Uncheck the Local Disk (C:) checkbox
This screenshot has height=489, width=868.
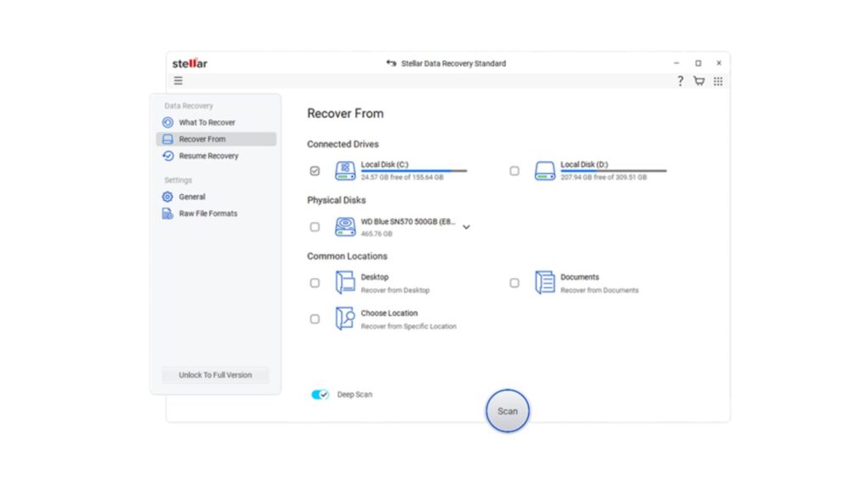click(x=314, y=171)
